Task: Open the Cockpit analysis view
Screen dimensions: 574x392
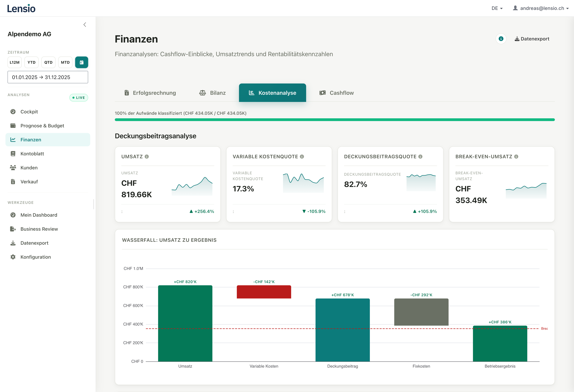Action: [x=29, y=112]
